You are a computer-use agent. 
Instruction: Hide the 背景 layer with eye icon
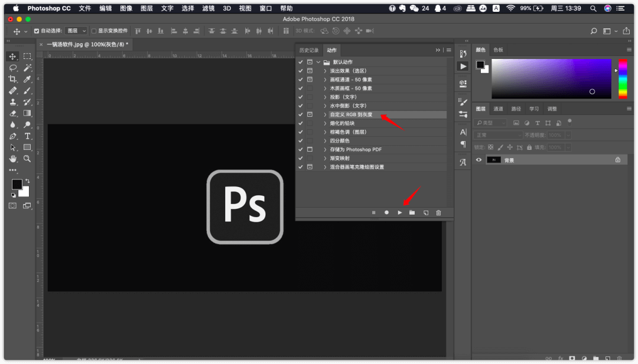[479, 160]
